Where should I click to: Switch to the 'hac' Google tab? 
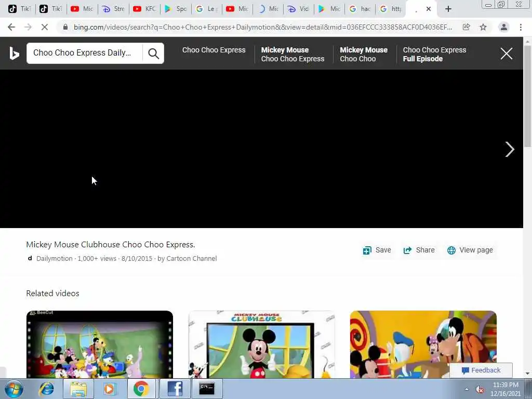(360, 9)
